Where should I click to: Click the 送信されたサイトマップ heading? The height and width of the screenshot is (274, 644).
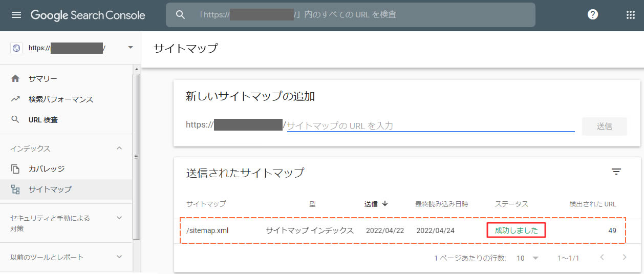pyautogui.click(x=245, y=173)
